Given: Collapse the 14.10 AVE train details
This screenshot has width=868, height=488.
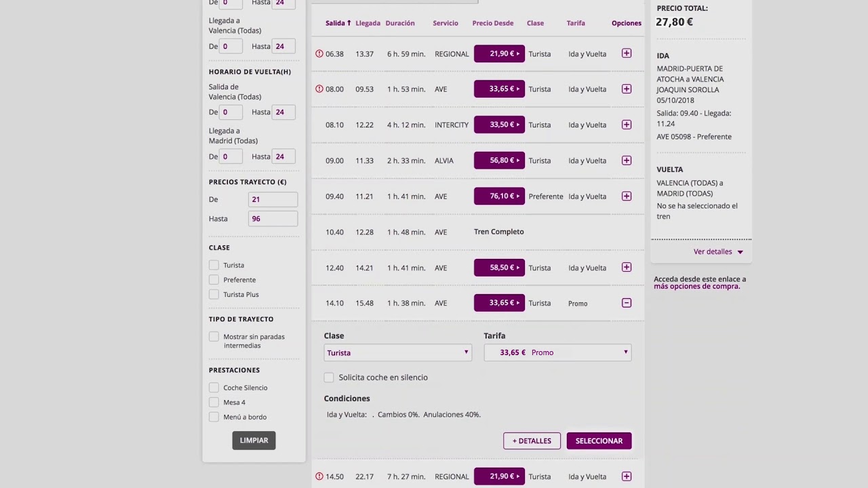Looking at the screenshot, I should 627,303.
